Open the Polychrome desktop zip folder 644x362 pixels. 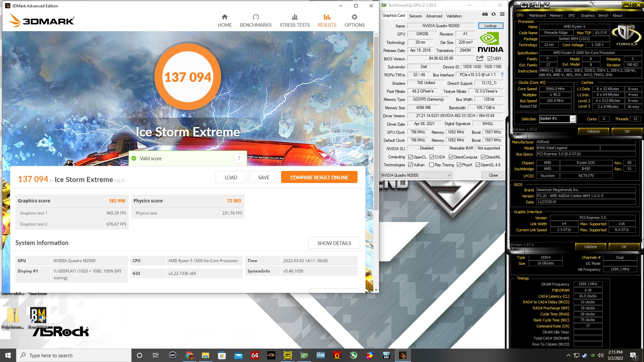pos(13,318)
